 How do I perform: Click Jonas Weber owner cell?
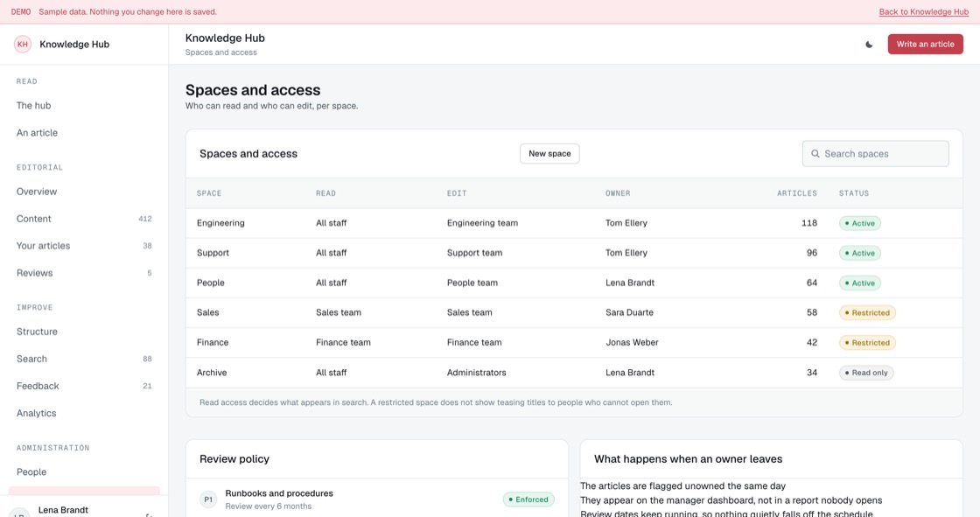[x=632, y=343]
